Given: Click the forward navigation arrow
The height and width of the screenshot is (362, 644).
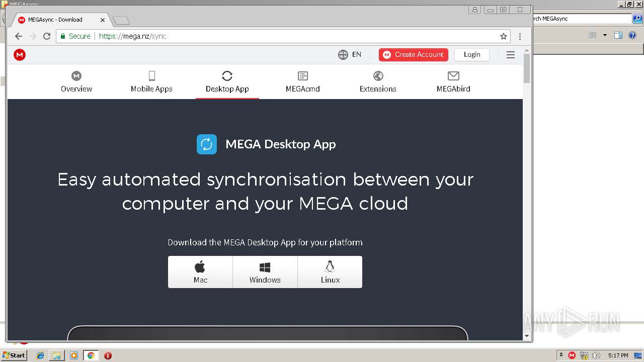Looking at the screenshot, I should pyautogui.click(x=33, y=36).
